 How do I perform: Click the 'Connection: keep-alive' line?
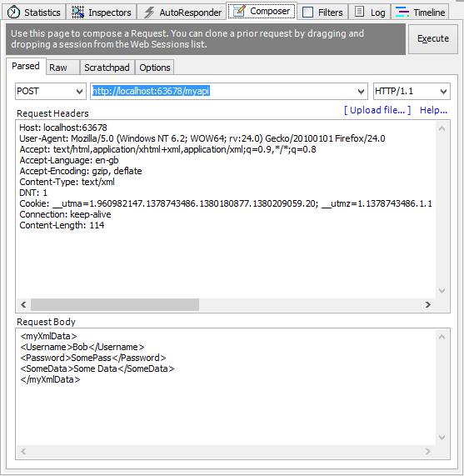(x=65, y=214)
